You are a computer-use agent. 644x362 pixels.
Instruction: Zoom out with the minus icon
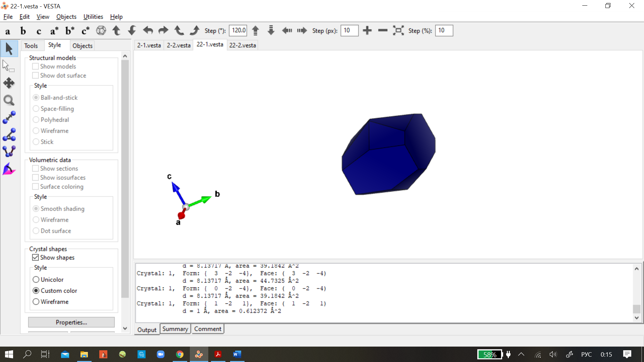383,31
